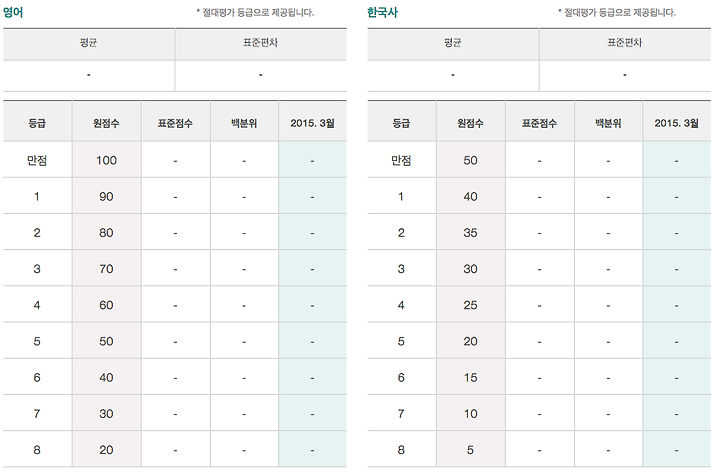Viewport: 720px width, 474px height.
Task: Select the 35 raw score cell in 한국사
Action: pyautogui.click(x=470, y=233)
